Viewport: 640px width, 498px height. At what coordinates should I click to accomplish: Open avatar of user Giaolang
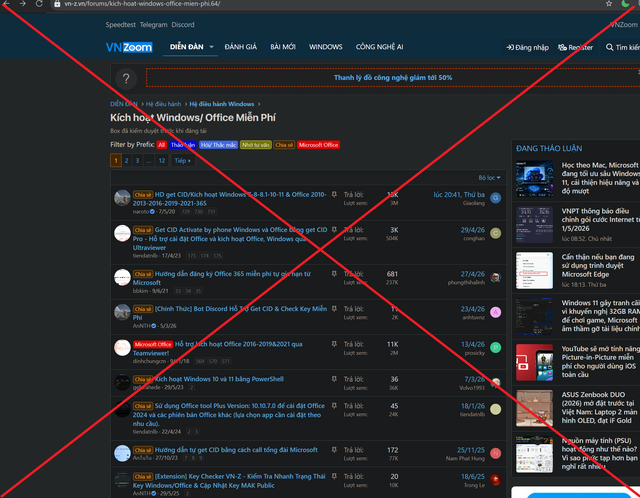tap(496, 198)
